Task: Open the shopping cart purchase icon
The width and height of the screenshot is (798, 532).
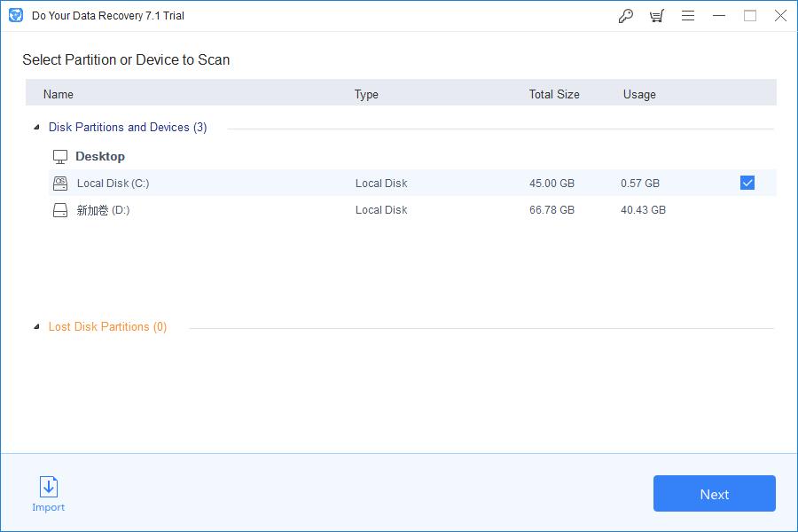Action: pos(656,16)
